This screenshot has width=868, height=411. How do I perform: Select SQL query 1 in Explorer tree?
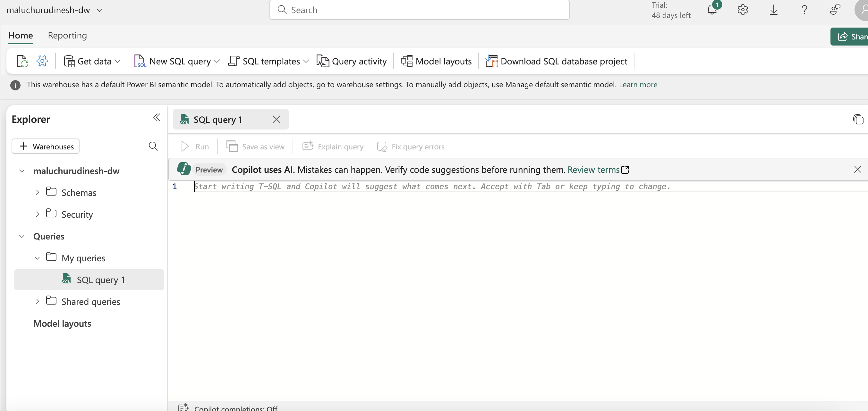[x=89, y=280]
